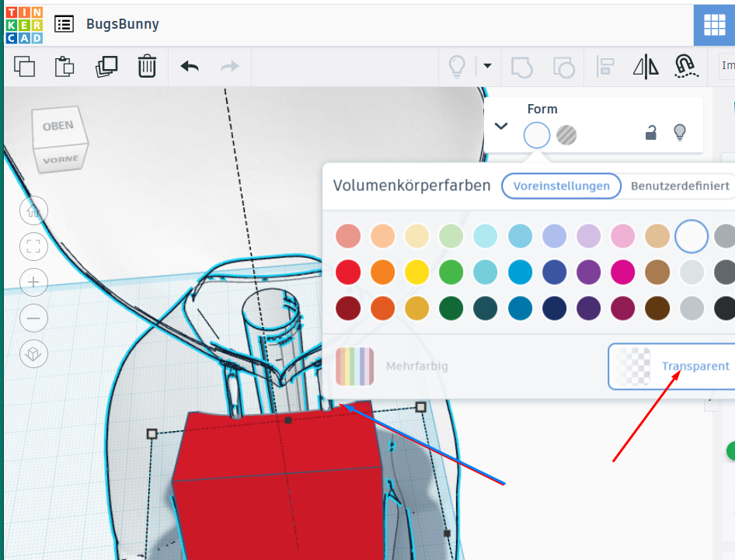Image resolution: width=735 pixels, height=560 pixels.
Task: Pick the dark red maroon swatch
Action: (348, 308)
